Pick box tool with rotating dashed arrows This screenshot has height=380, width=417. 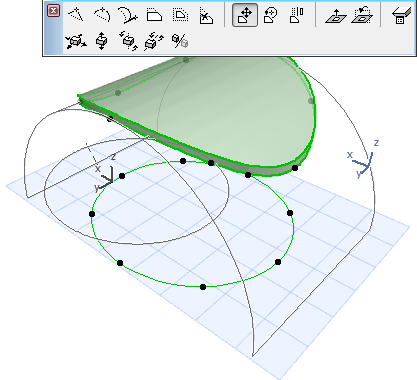128,41
